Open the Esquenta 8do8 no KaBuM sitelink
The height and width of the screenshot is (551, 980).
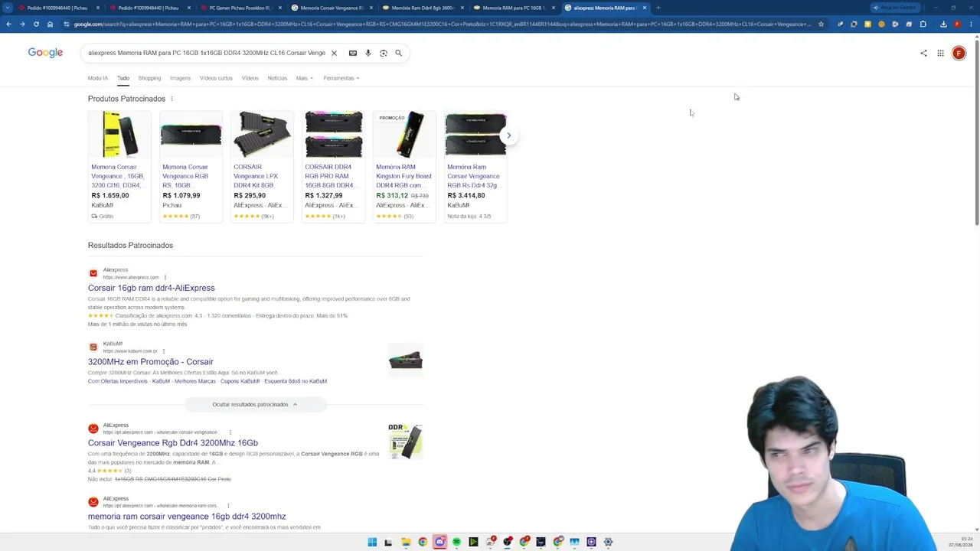tap(296, 381)
